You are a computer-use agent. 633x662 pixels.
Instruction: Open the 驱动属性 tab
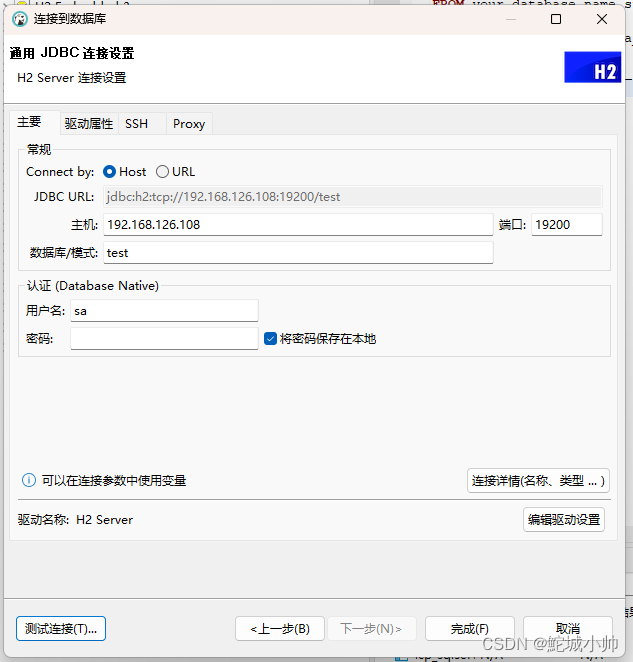(89, 124)
